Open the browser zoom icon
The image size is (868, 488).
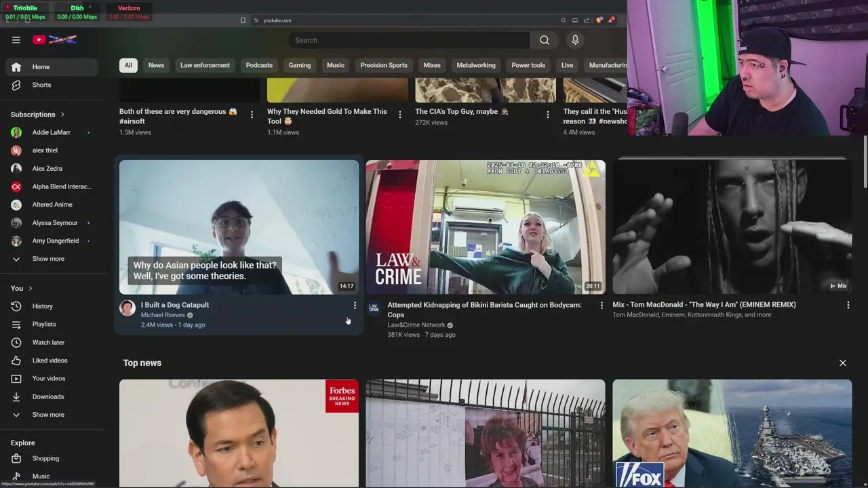coord(563,20)
